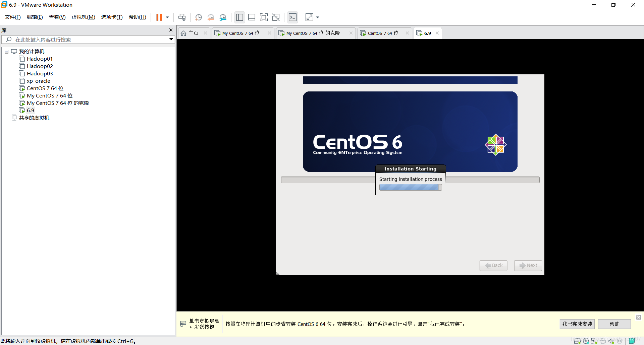Toggle the library sidebar view
Image resolution: width=644 pixels, height=345 pixels.
[239, 17]
